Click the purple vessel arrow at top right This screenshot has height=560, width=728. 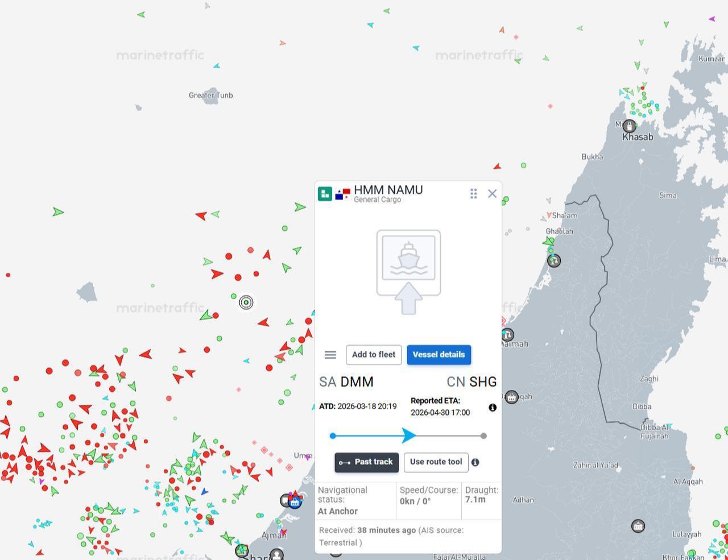(712, 19)
